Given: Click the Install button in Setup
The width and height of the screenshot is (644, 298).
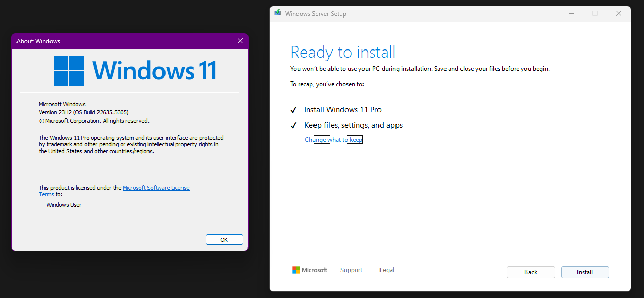Looking at the screenshot, I should (x=585, y=272).
